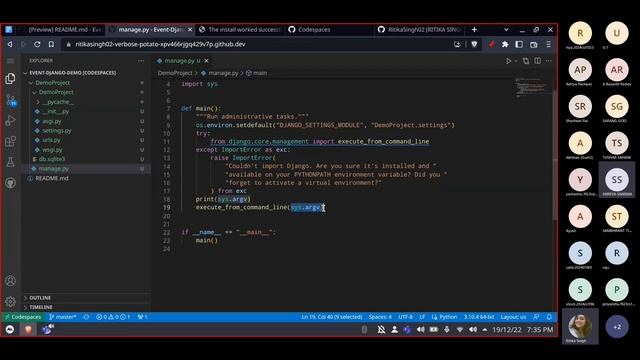
Task: Open Explorer Views and More Actions ellipsis
Action: (x=141, y=61)
